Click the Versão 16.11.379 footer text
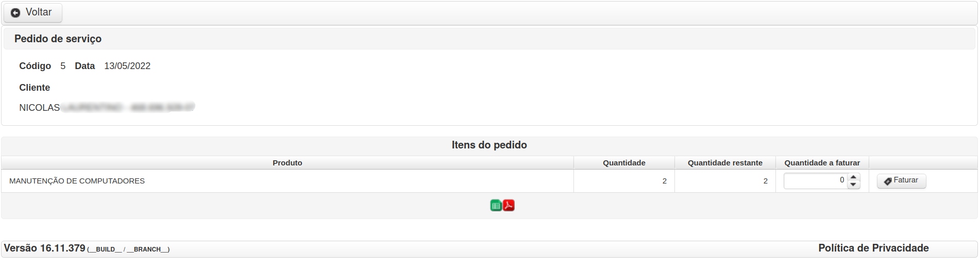This screenshot has height=267, width=980. pos(44,248)
